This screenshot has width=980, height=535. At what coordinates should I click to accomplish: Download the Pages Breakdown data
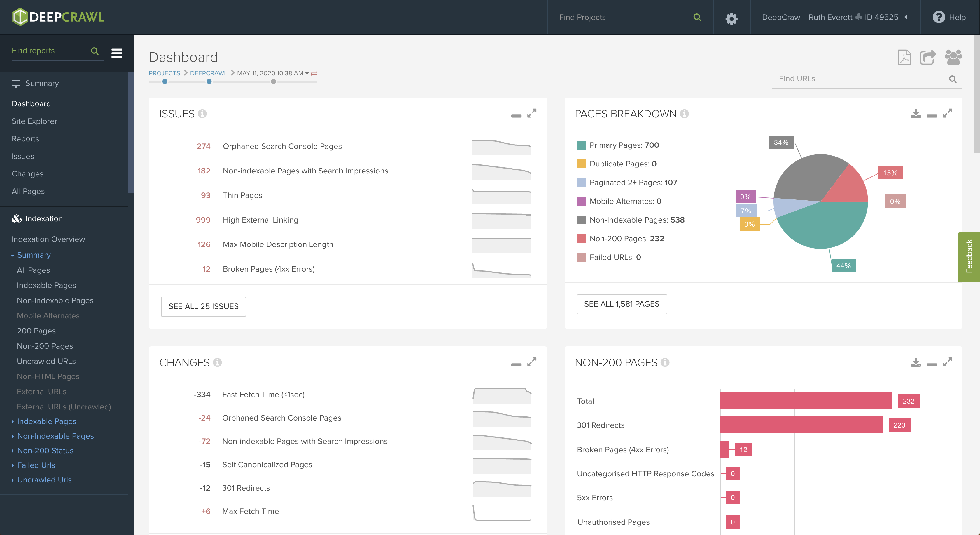(x=916, y=114)
